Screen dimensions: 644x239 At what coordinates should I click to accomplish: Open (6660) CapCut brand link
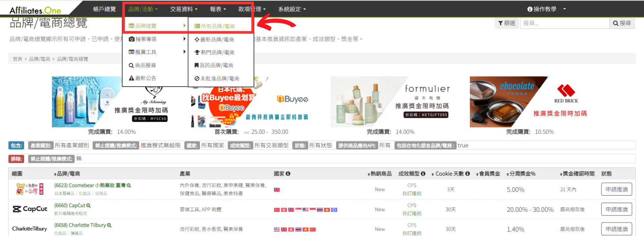(70, 205)
